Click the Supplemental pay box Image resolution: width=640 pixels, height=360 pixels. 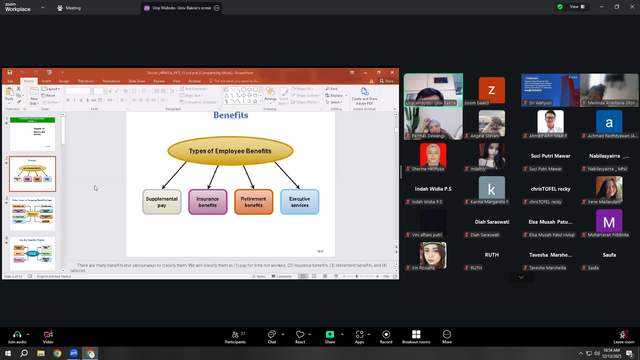click(162, 202)
